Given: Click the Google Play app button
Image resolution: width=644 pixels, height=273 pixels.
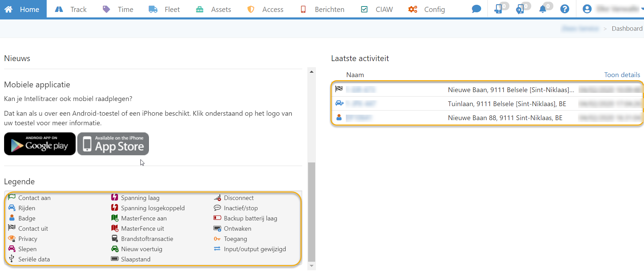Looking at the screenshot, I should coord(40,144).
